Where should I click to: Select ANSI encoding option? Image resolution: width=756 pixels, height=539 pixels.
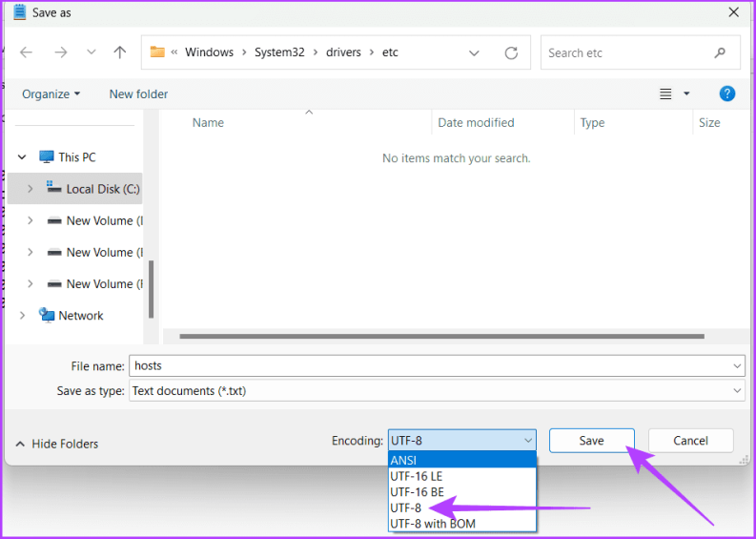(403, 461)
